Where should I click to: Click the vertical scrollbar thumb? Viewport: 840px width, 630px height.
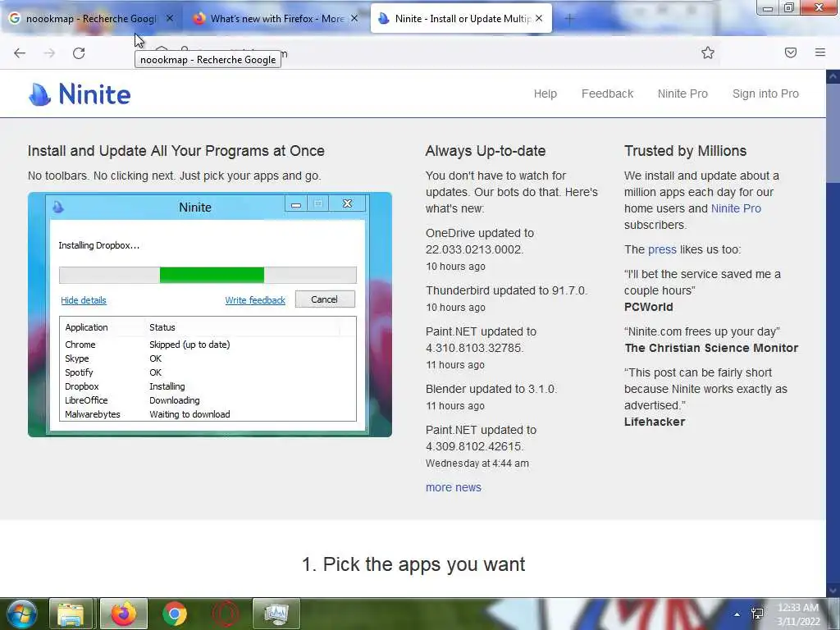tap(833, 133)
